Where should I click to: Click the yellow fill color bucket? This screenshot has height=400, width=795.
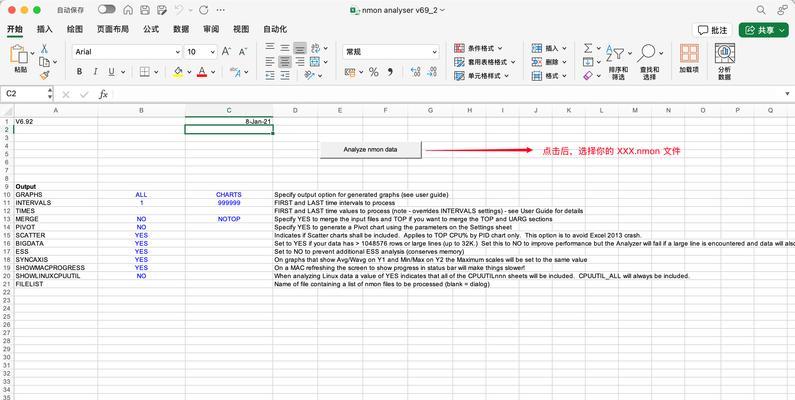click(178, 72)
